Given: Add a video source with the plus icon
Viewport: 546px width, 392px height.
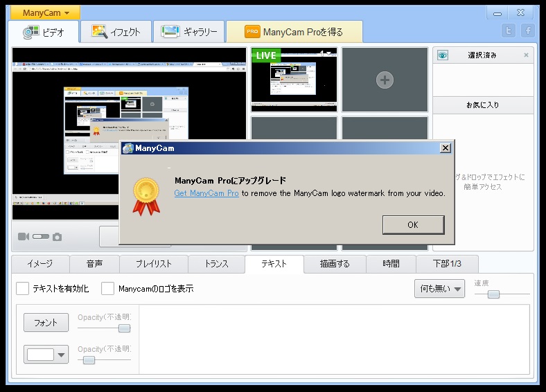Looking at the screenshot, I should [x=385, y=80].
